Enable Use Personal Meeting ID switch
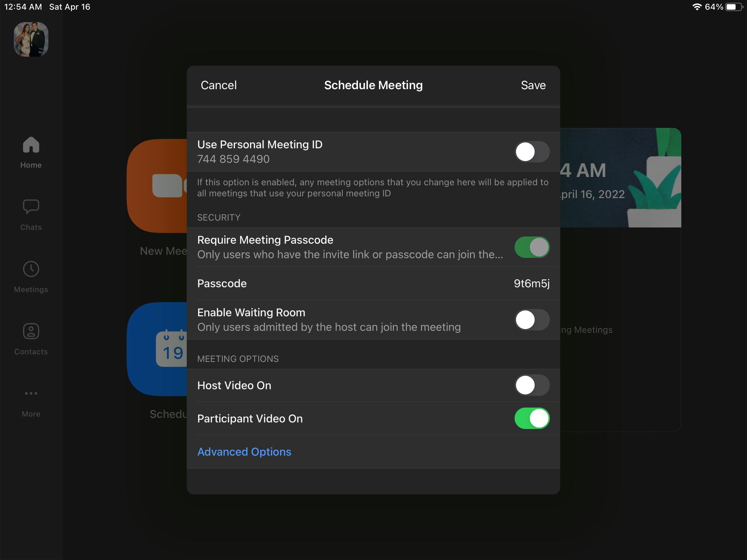The image size is (747, 560). [x=532, y=152]
